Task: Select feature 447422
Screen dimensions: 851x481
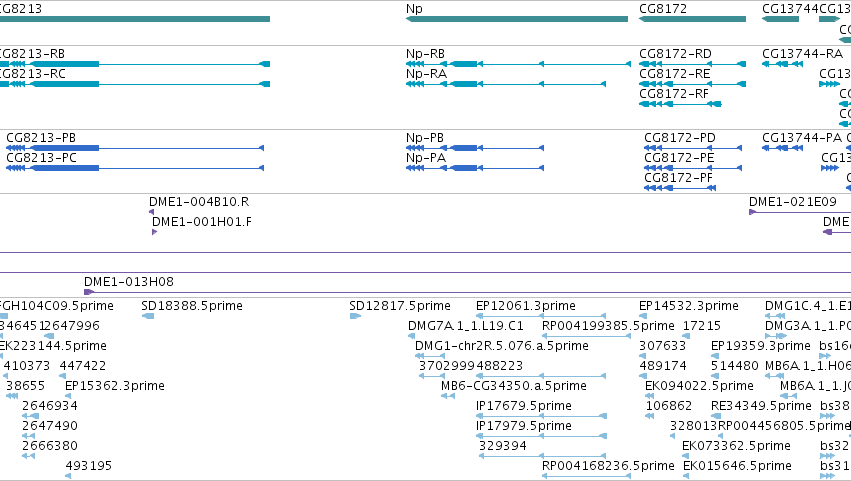Action: [x=62, y=376]
